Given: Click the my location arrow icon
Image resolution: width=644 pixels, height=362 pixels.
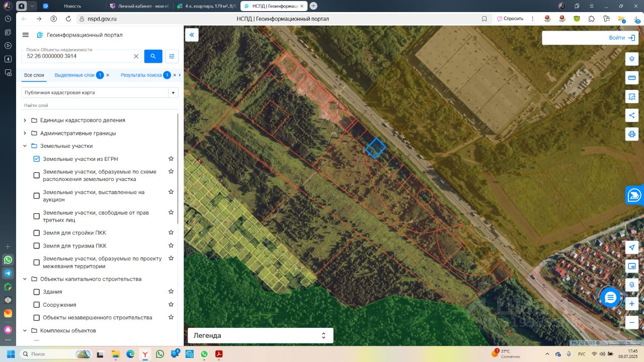Looking at the screenshot, I should (x=632, y=247).
